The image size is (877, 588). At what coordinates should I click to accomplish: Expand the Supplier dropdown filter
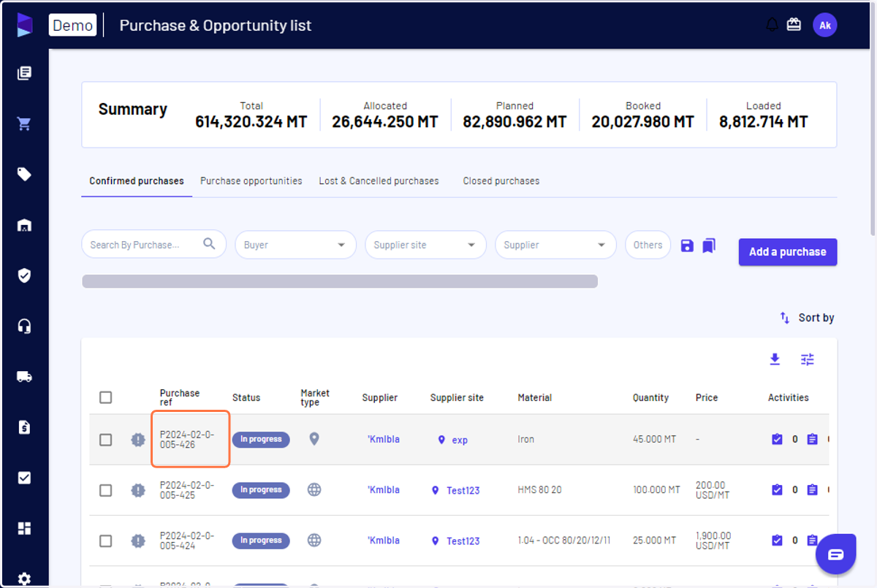click(x=555, y=245)
